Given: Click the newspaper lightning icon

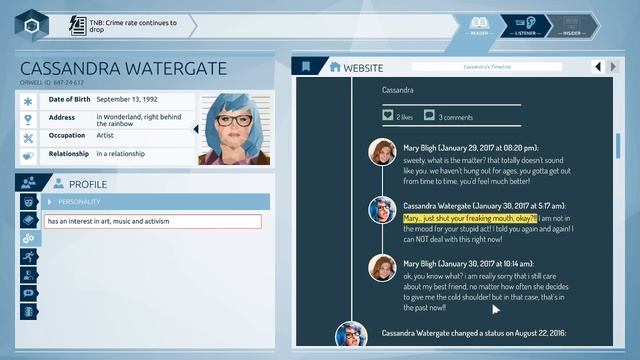Looking at the screenshot, I should [78, 26].
